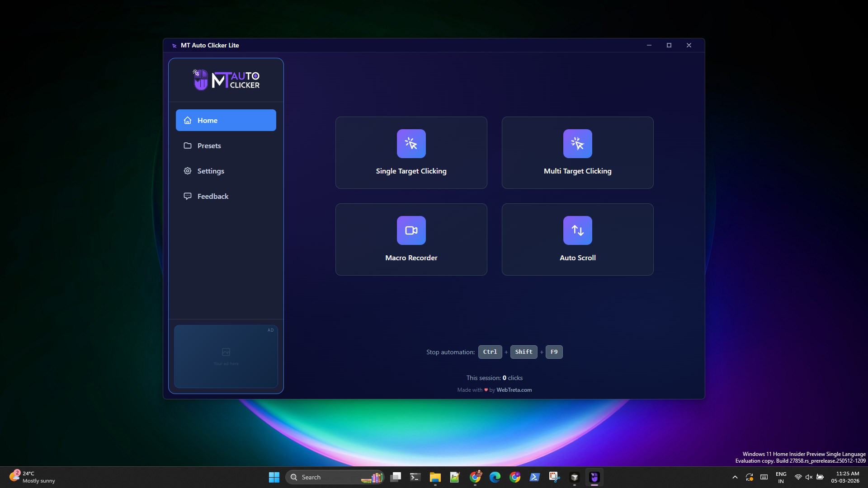
Task: Click the 'Stop automation:' label
Action: (450, 352)
